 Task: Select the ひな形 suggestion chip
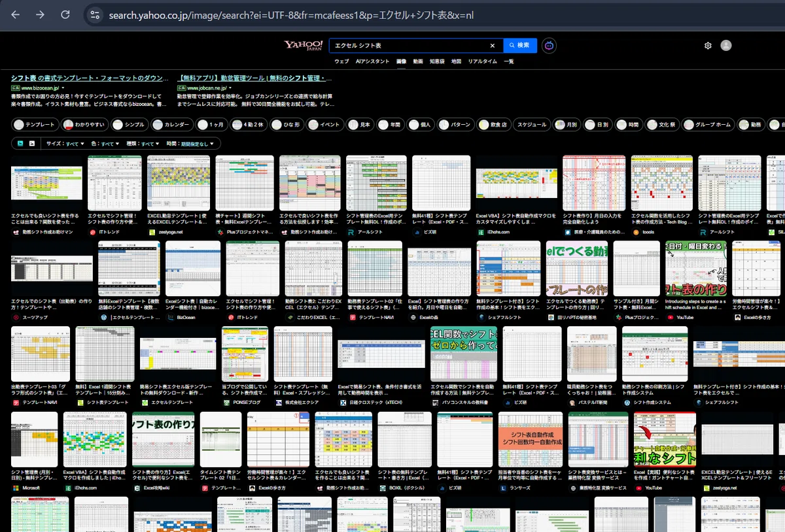[x=287, y=124]
